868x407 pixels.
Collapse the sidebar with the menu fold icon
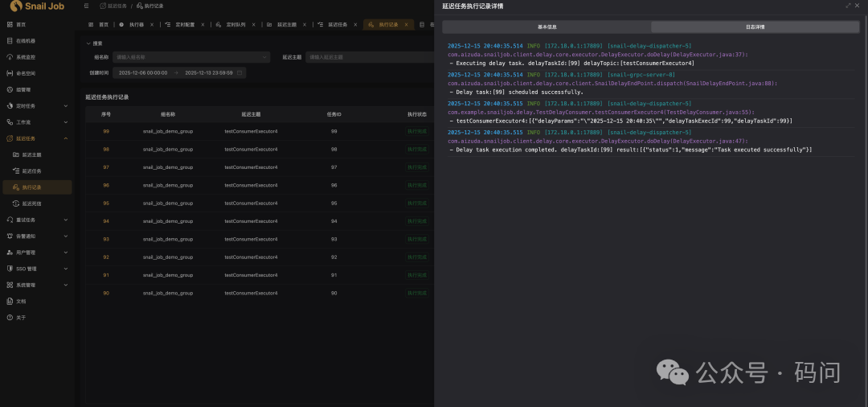tap(87, 6)
